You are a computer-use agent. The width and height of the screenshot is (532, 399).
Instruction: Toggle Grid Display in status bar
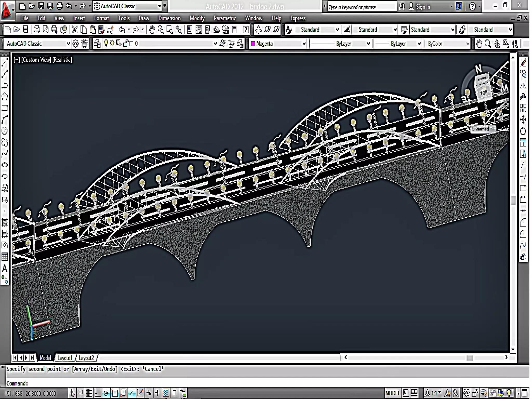point(89,393)
